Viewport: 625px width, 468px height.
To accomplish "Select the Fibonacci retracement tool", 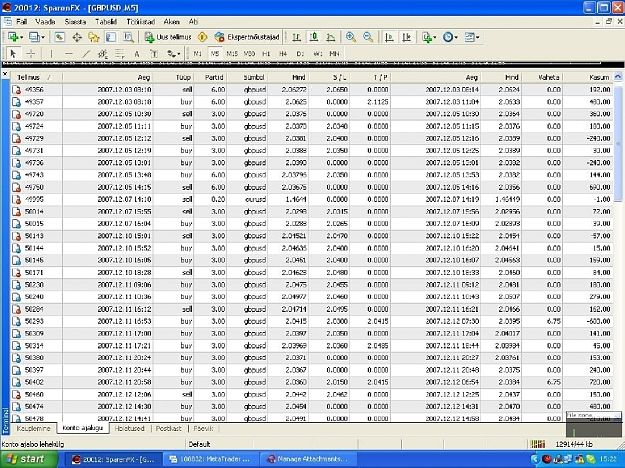I will pyautogui.click(x=120, y=53).
